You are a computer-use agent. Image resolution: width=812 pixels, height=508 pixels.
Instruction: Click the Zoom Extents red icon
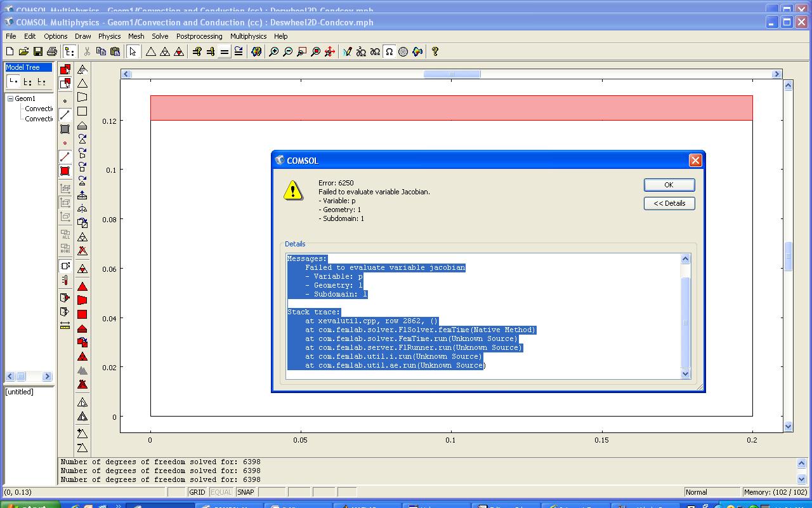(x=315, y=51)
